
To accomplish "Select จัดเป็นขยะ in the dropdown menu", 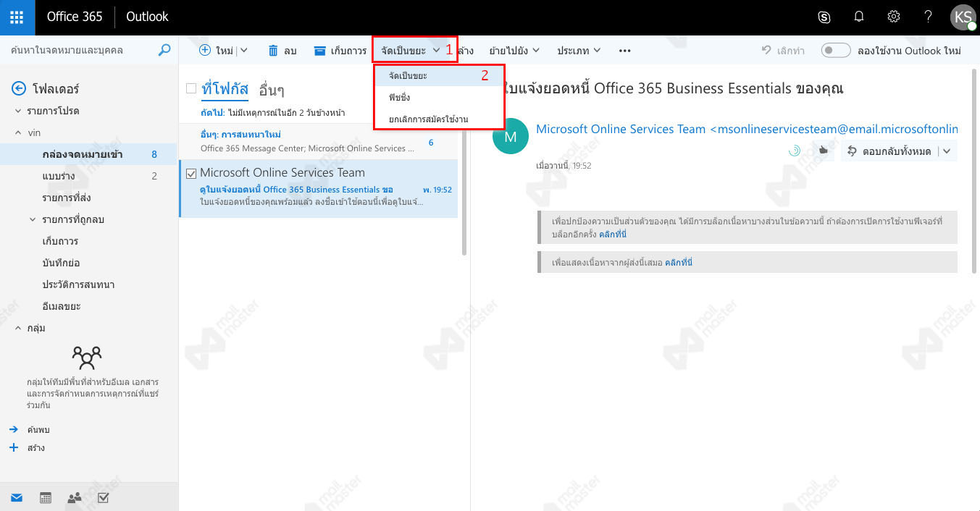I will tap(438, 75).
